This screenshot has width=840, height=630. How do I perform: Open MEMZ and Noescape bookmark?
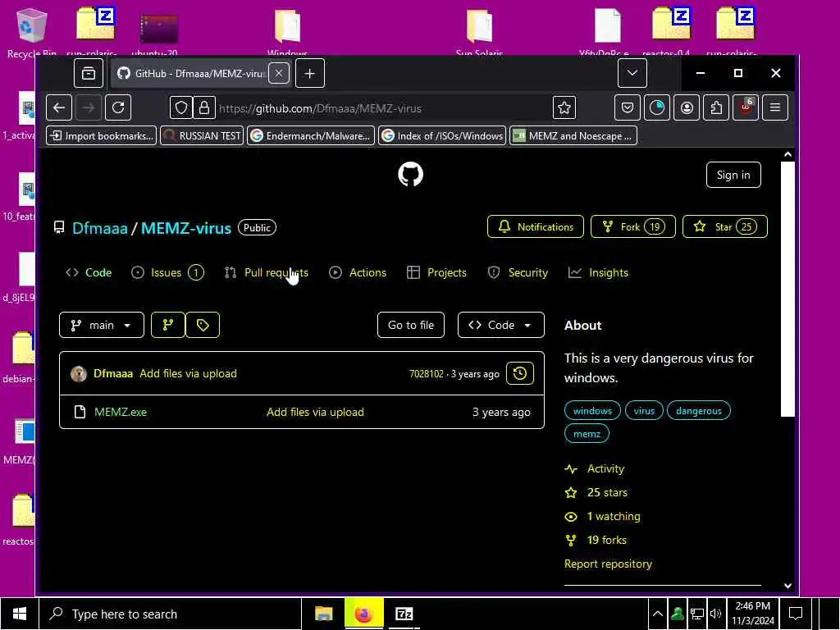click(573, 136)
